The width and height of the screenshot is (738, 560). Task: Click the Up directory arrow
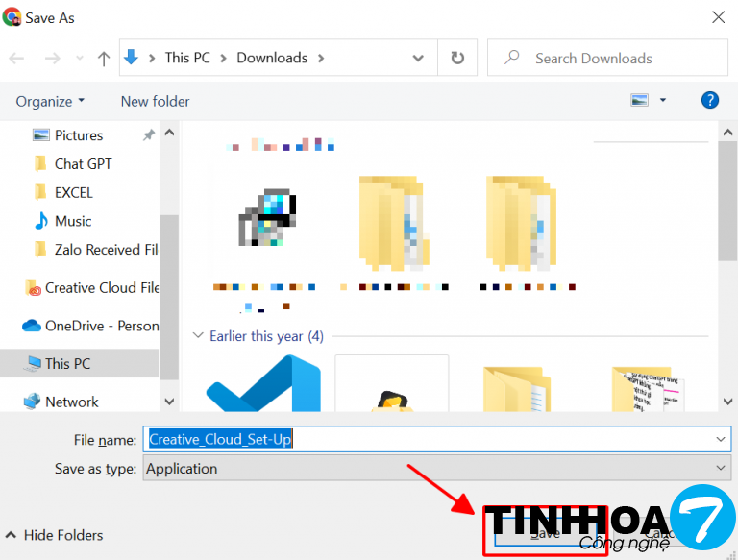[103, 58]
